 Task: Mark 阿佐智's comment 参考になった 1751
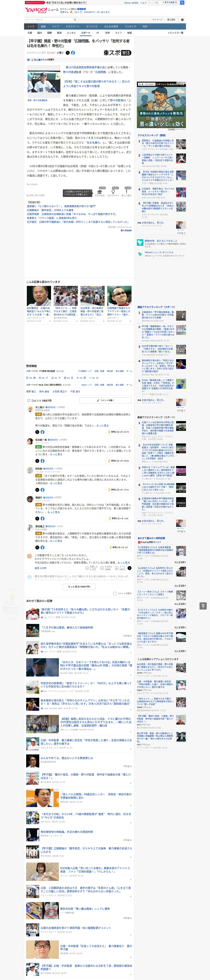click(x=119, y=490)
